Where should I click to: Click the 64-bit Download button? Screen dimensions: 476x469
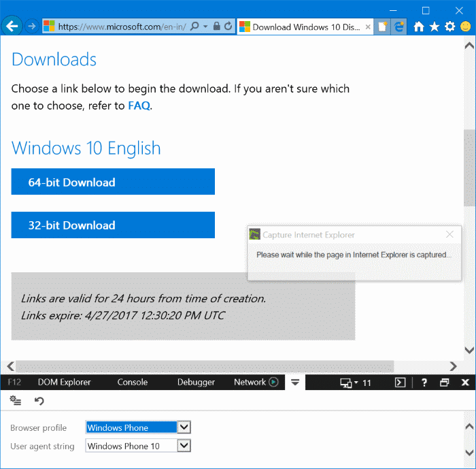(x=113, y=182)
